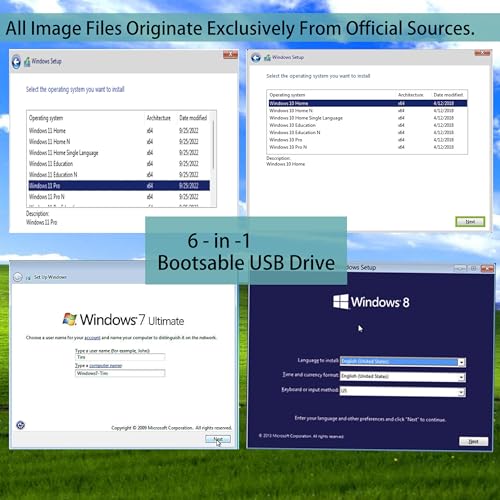
Task: Click the setup icon beside Windows 10 Setup title
Action: [x=267, y=58]
